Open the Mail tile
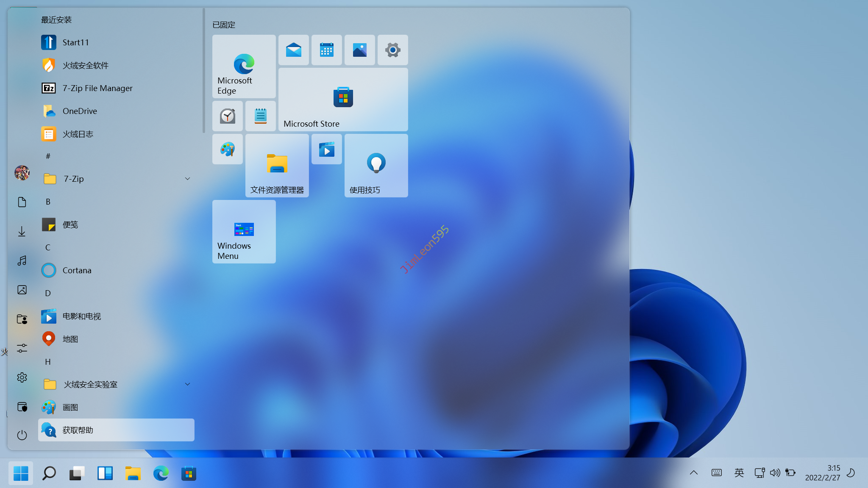The width and height of the screenshot is (868, 488). click(x=293, y=50)
